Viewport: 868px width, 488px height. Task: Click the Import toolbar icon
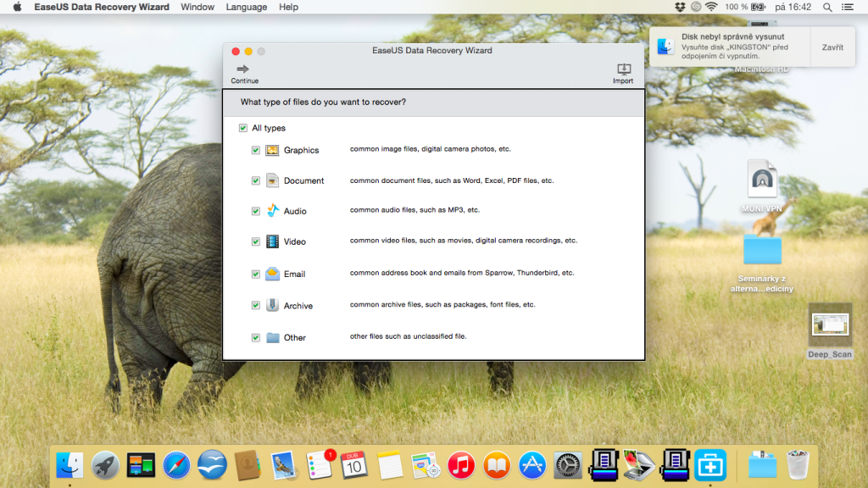tap(623, 69)
